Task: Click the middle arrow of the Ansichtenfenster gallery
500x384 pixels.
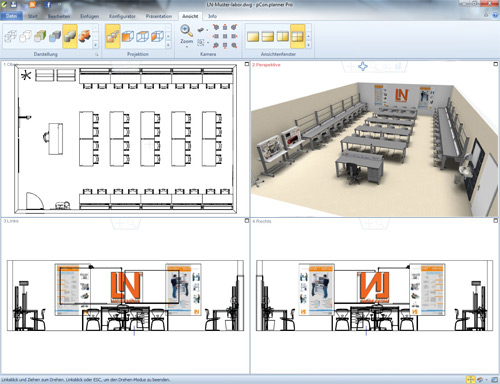Action: pyautogui.click(x=309, y=36)
